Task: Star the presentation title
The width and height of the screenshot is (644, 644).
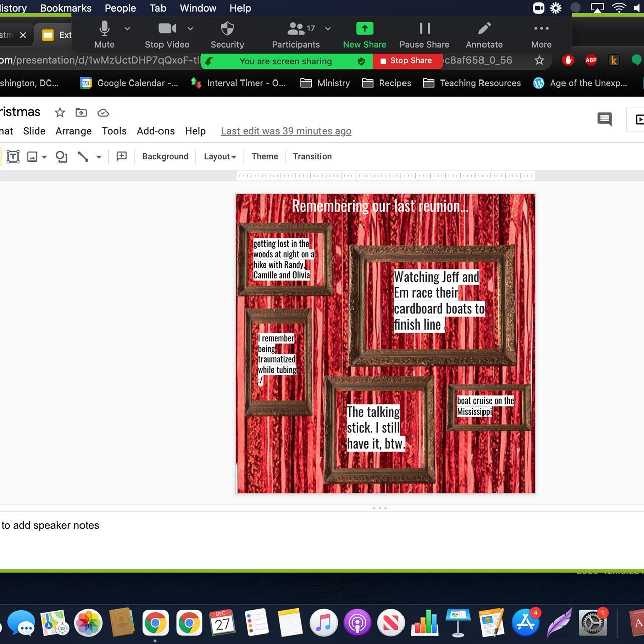Action: [60, 112]
